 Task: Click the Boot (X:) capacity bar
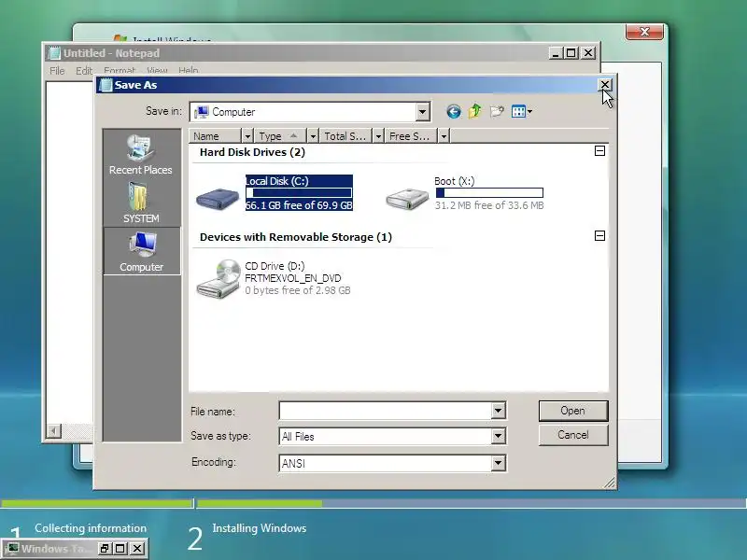point(489,192)
